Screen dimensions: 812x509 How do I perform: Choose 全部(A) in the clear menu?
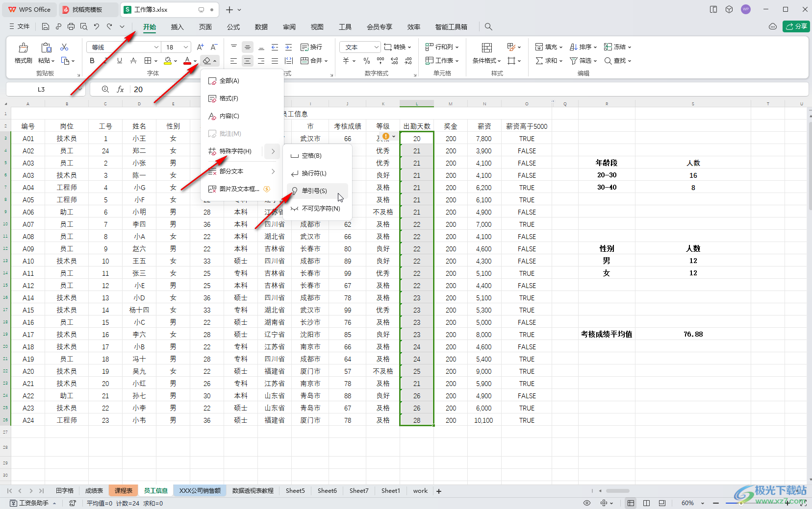click(x=242, y=81)
